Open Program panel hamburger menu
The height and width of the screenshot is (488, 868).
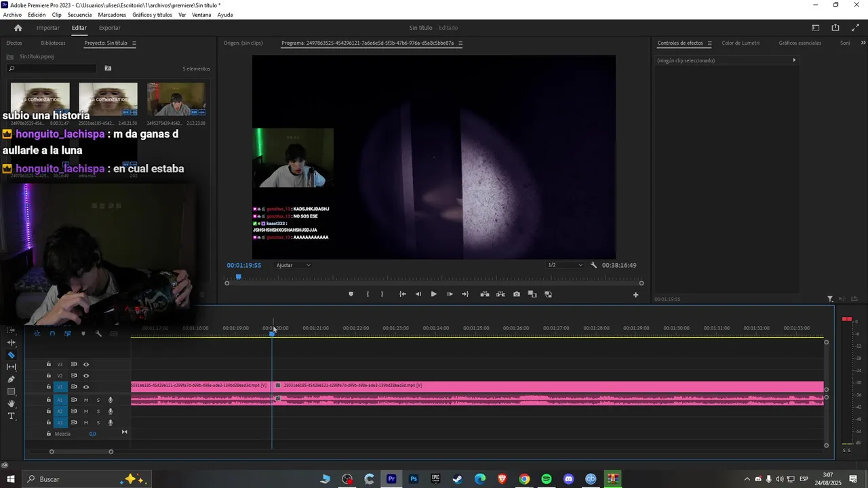coord(460,43)
